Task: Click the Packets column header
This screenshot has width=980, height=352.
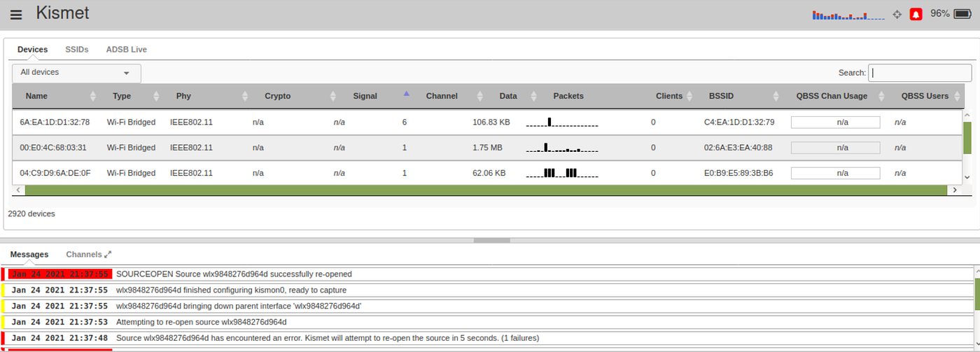Action: pos(568,96)
